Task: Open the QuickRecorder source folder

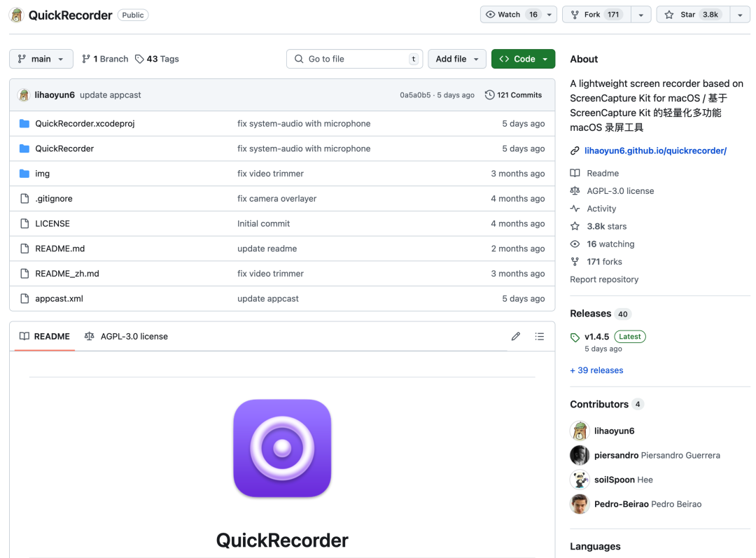Action: point(64,148)
